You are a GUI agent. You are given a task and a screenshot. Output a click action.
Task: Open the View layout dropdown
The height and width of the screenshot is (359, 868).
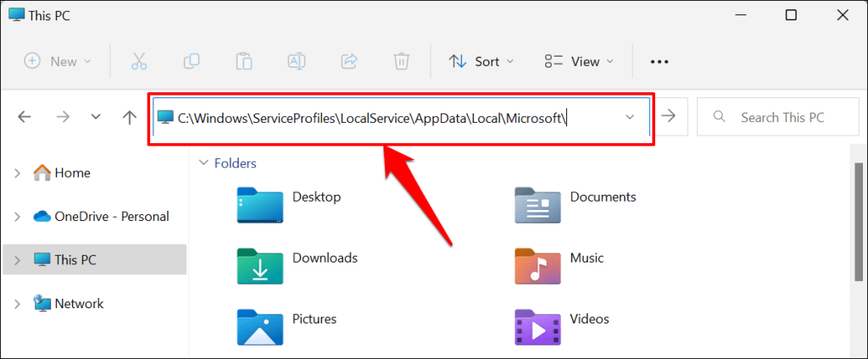click(580, 61)
